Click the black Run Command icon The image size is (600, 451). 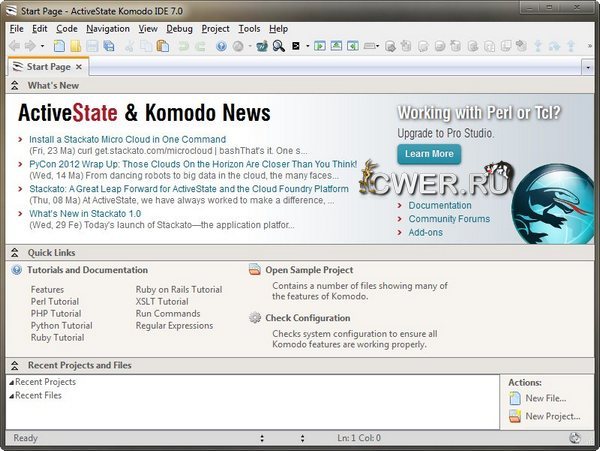[x=296, y=46]
